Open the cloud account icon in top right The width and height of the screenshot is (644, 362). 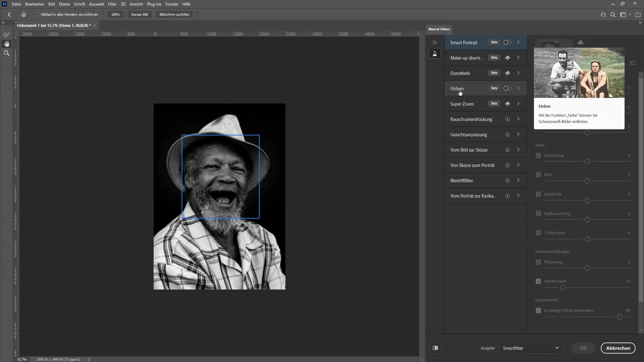point(603,15)
